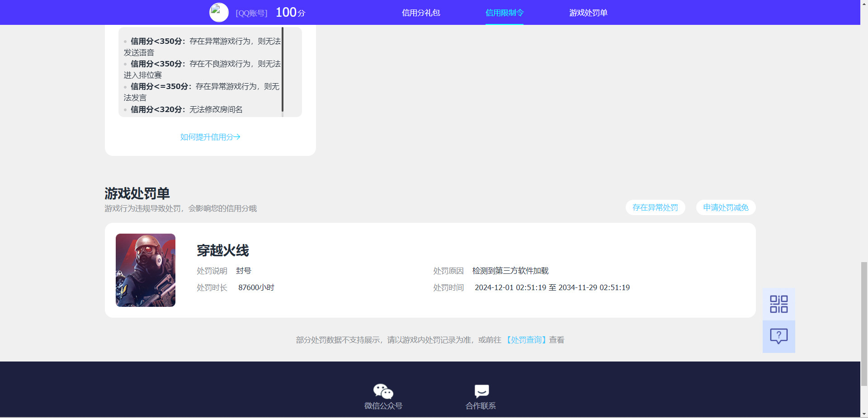Click the punishment time range 2024-12-01 text
Image resolution: width=868 pixels, height=418 pixels.
(552, 287)
